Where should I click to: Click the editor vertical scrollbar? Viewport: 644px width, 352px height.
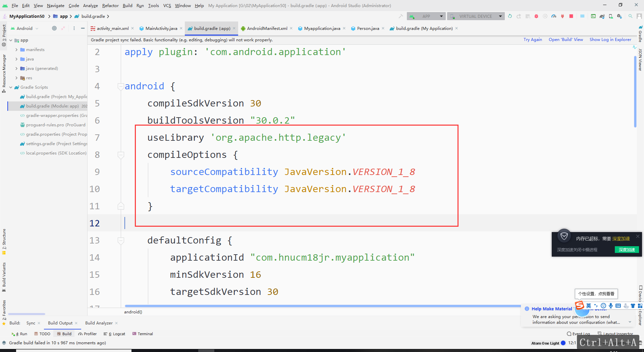click(x=635, y=92)
